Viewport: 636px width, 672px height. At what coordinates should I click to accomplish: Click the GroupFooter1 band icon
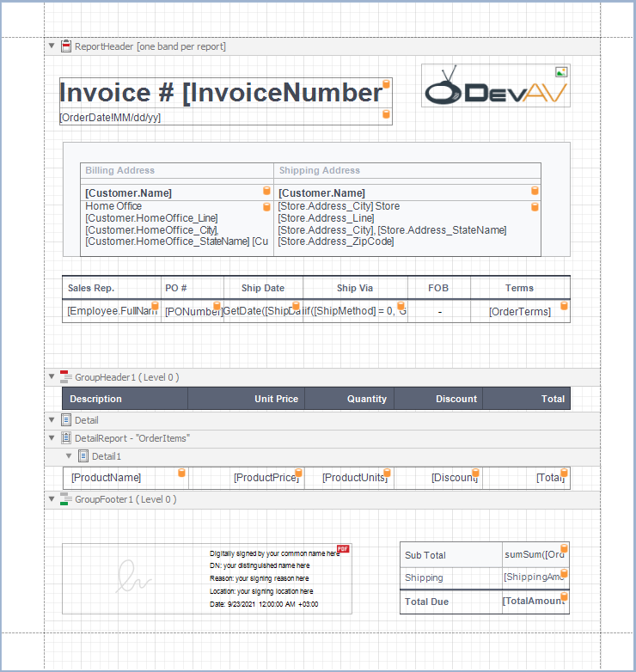[66, 499]
